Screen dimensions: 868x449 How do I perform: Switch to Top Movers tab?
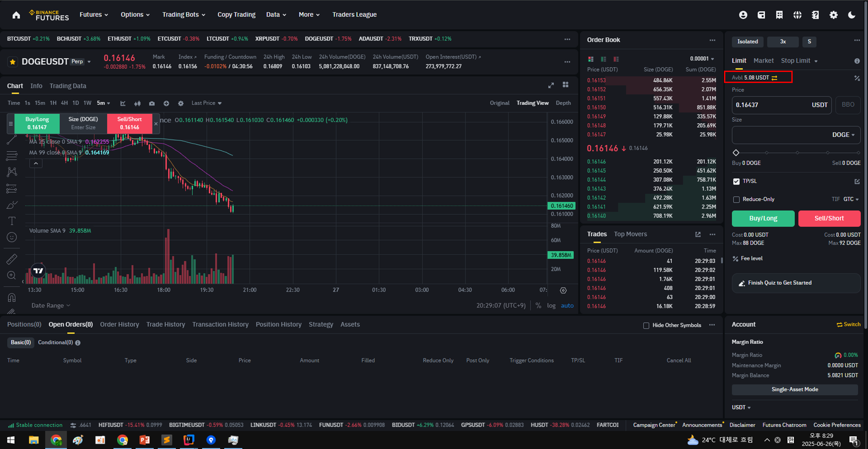tap(630, 234)
